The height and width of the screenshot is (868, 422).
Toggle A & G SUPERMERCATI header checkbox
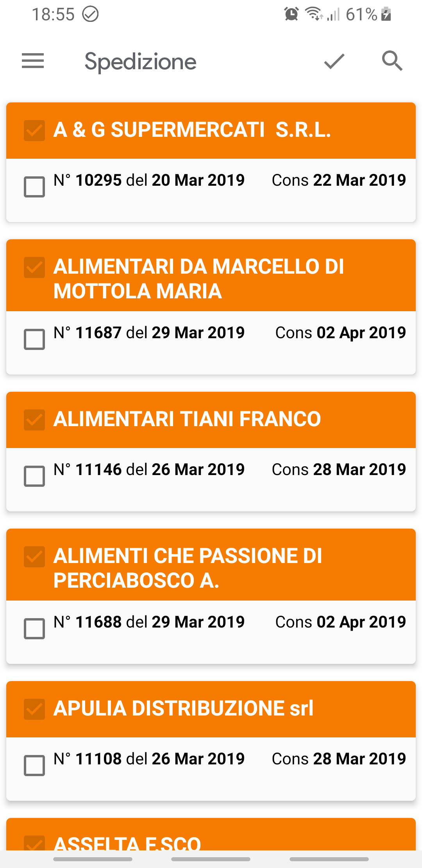[x=34, y=131]
